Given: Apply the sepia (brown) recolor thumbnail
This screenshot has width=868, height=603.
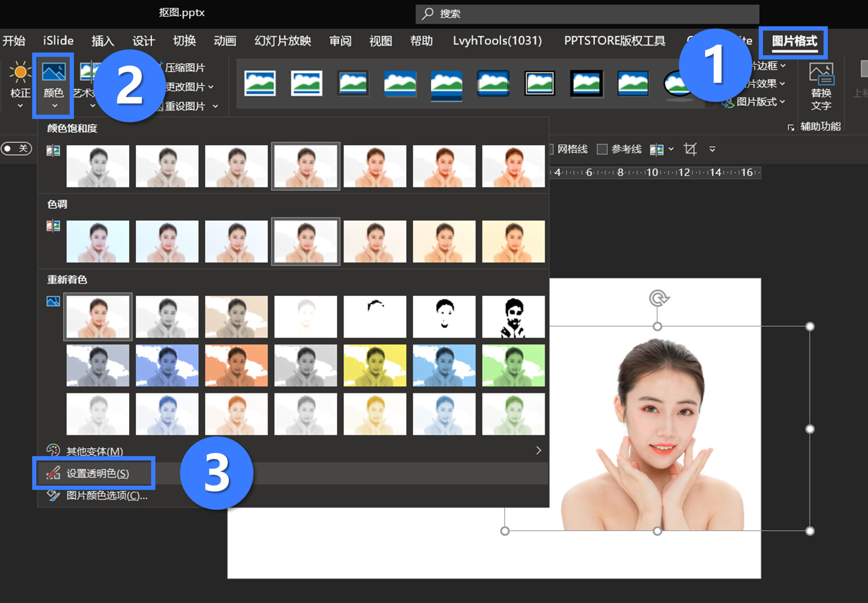Looking at the screenshot, I should click(x=236, y=317).
